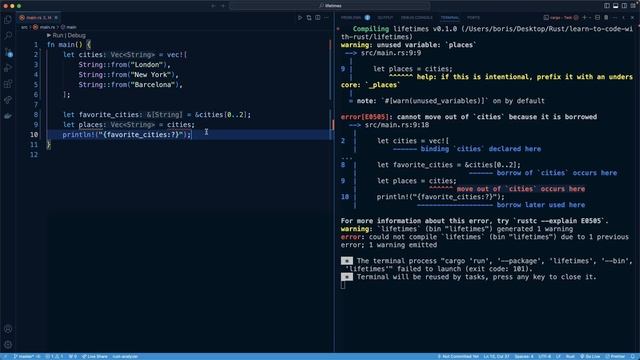Click line number 8 in gutter
The width and height of the screenshot is (640, 360).
click(36, 115)
